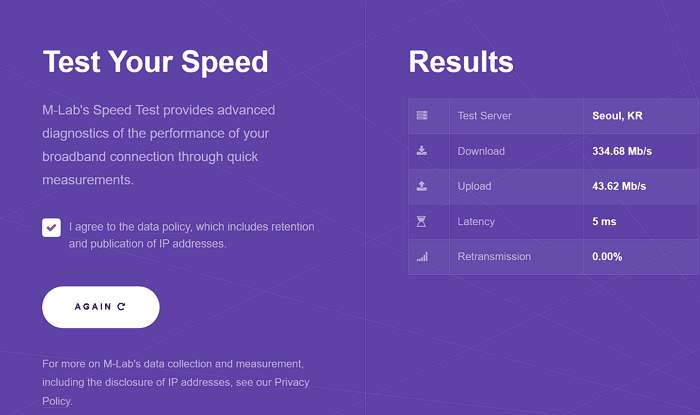
Task: Click the Retransmission signal bars icon
Action: (x=422, y=257)
